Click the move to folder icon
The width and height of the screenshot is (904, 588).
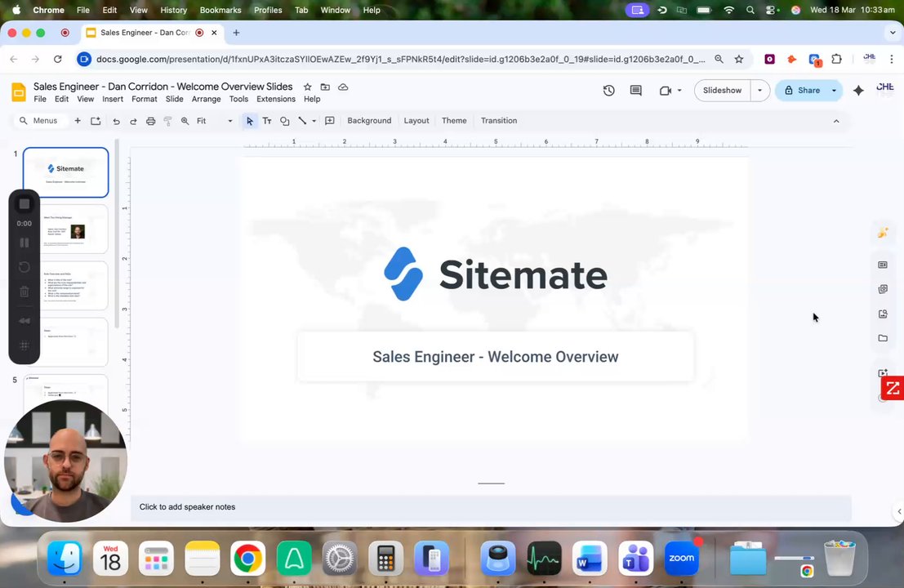[x=325, y=87]
